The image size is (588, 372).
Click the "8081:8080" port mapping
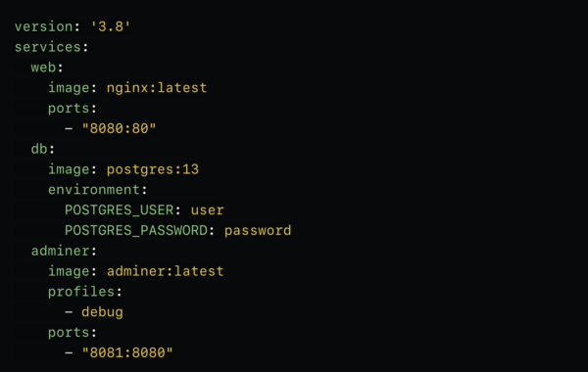[127, 352]
